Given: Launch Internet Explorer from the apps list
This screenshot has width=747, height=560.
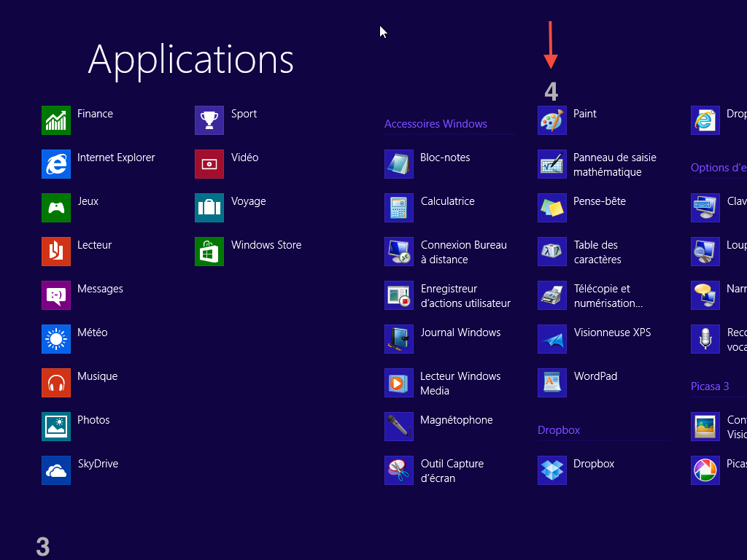Looking at the screenshot, I should [x=56, y=164].
